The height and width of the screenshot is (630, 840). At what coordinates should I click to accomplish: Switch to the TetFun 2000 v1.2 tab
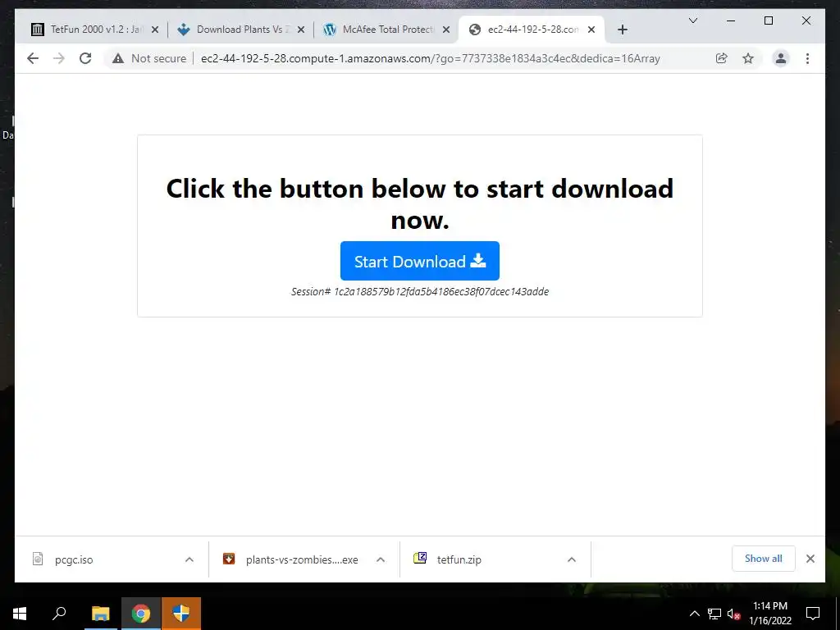pyautogui.click(x=95, y=30)
